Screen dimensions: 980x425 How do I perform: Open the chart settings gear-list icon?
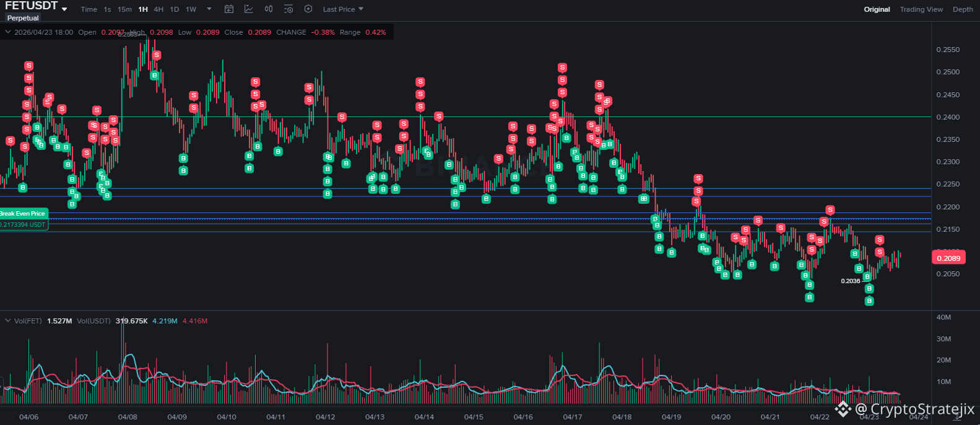coord(288,9)
